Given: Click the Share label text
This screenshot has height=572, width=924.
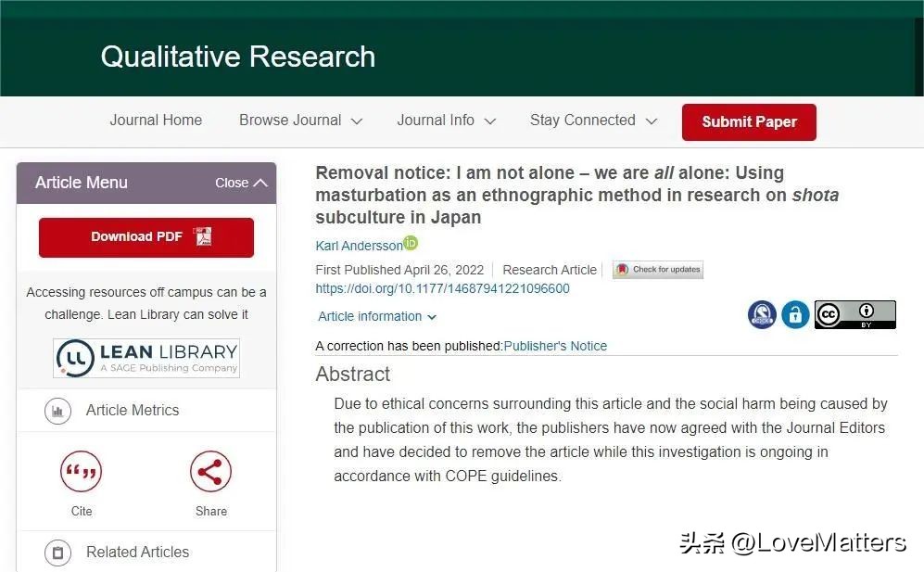Looking at the screenshot, I should (x=211, y=511).
